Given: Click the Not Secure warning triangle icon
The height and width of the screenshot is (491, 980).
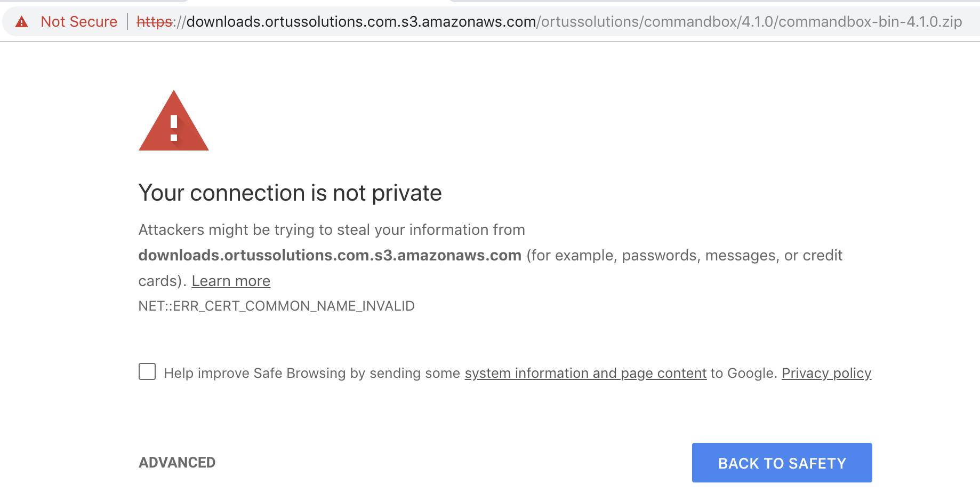Looking at the screenshot, I should click(x=21, y=22).
